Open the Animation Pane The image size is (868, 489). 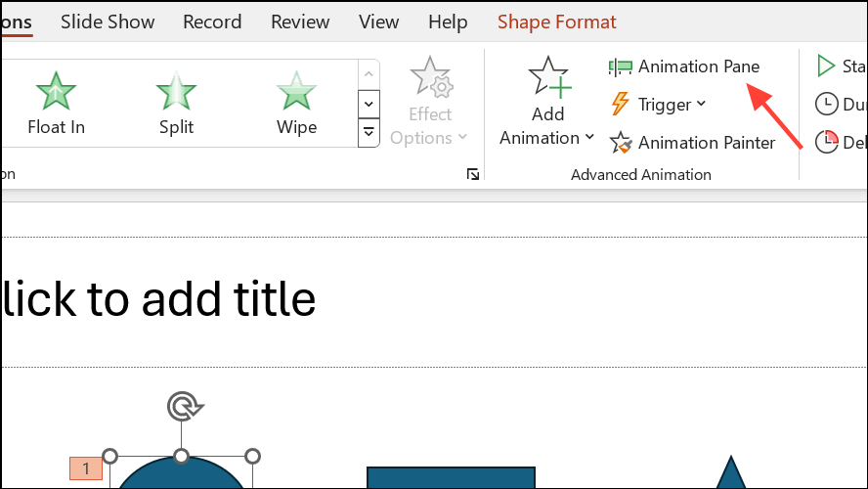coord(684,67)
